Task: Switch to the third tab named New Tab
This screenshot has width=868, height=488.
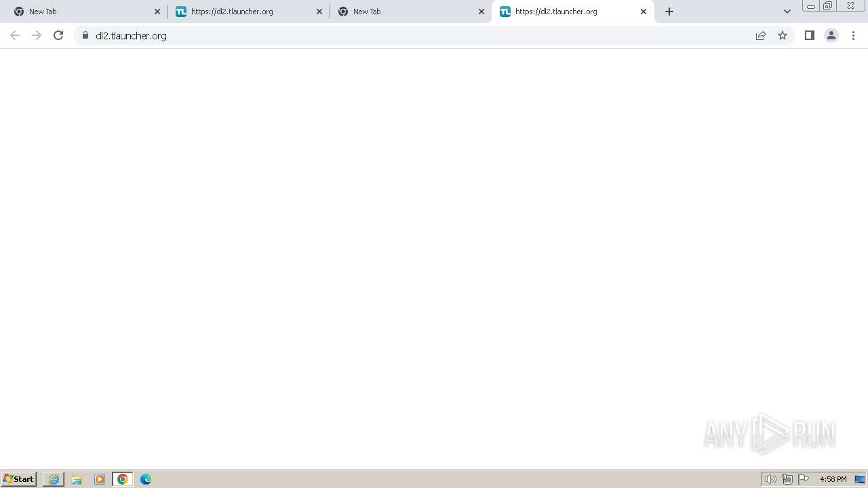Action: (410, 12)
